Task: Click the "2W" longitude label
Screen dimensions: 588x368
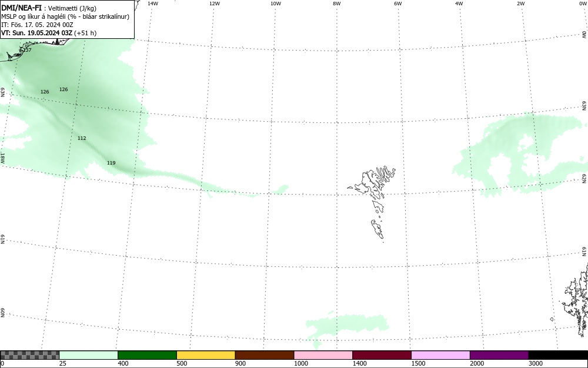Action: click(521, 4)
